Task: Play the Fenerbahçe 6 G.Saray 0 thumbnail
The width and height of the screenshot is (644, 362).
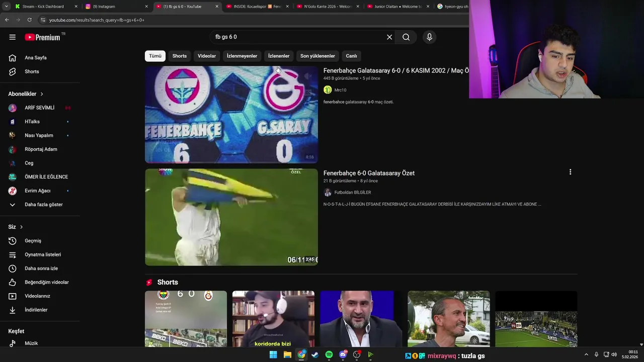Action: (x=231, y=115)
